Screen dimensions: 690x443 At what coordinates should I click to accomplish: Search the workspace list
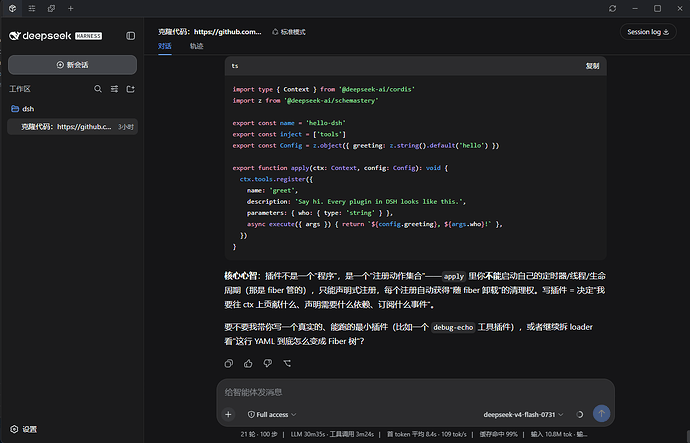[x=98, y=89]
